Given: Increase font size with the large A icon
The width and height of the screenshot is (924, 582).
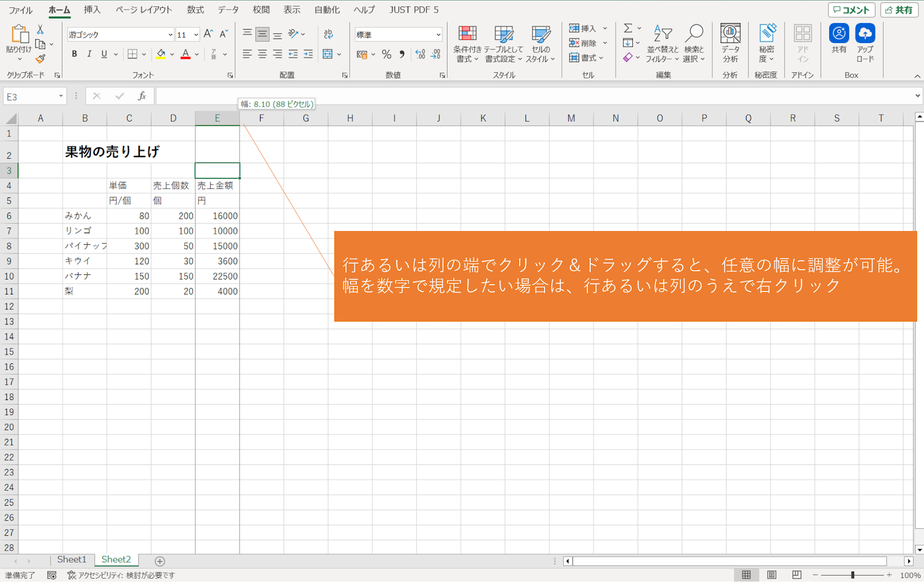Looking at the screenshot, I should click(x=208, y=34).
